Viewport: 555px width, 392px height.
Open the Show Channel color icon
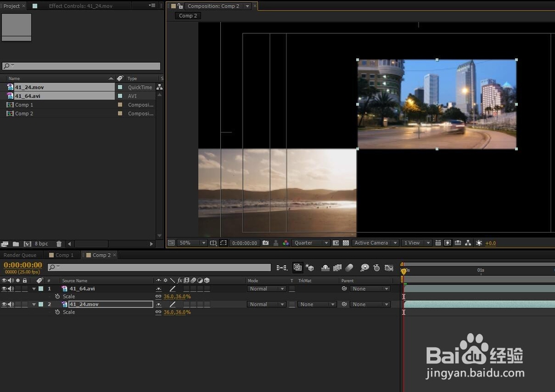(x=286, y=243)
